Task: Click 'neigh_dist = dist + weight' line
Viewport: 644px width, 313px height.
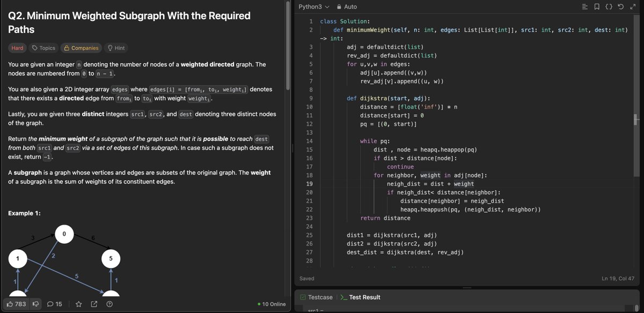Action: (430, 184)
